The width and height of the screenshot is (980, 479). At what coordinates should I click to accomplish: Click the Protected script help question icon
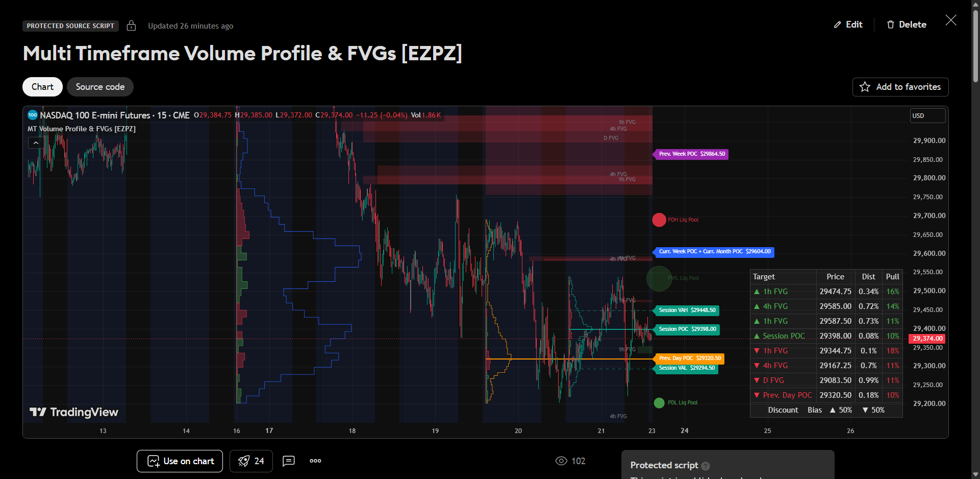click(x=706, y=466)
